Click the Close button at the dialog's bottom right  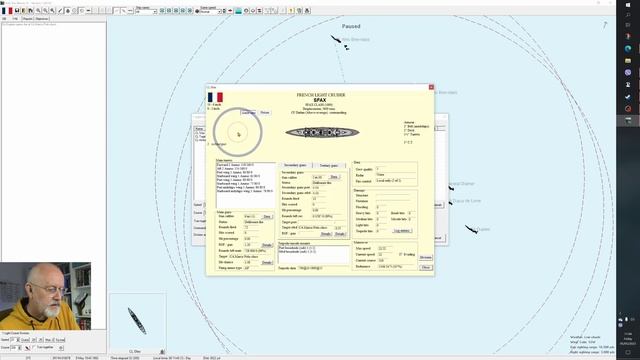(x=426, y=267)
